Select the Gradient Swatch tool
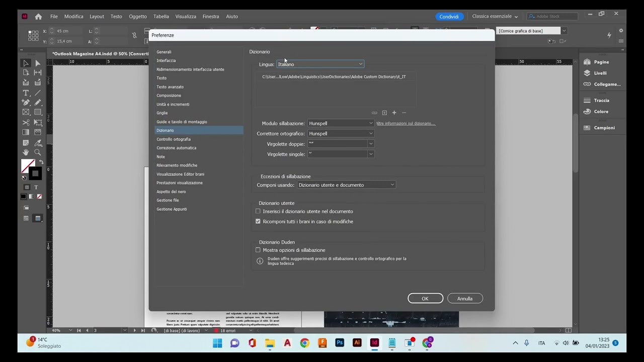Viewport: 644px width, 362px height. [x=26, y=132]
